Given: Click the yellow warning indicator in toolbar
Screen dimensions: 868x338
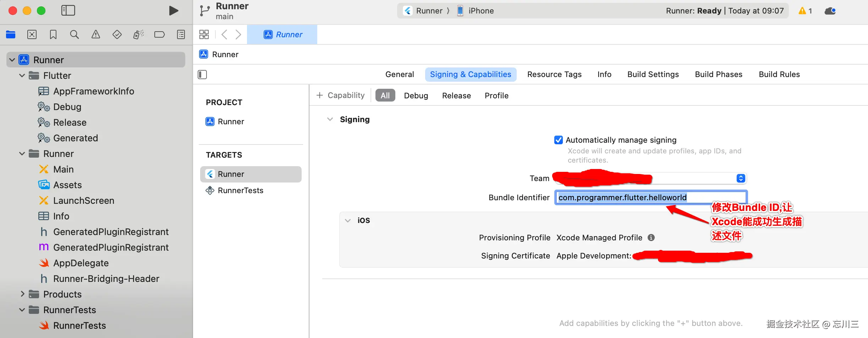Looking at the screenshot, I should [805, 11].
